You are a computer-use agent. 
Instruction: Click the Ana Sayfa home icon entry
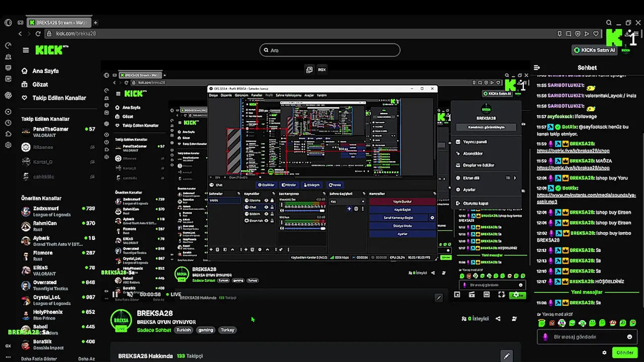pyautogui.click(x=40, y=71)
